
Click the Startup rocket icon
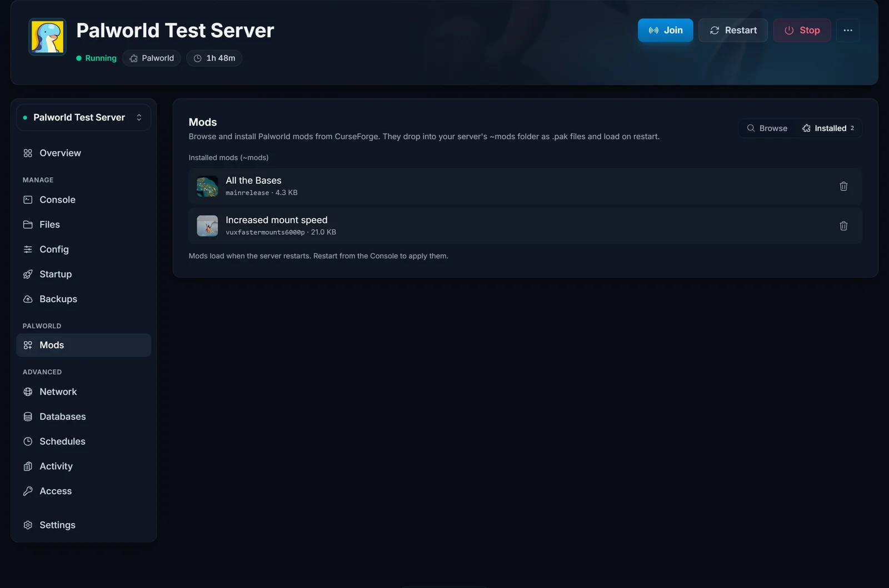coord(28,274)
